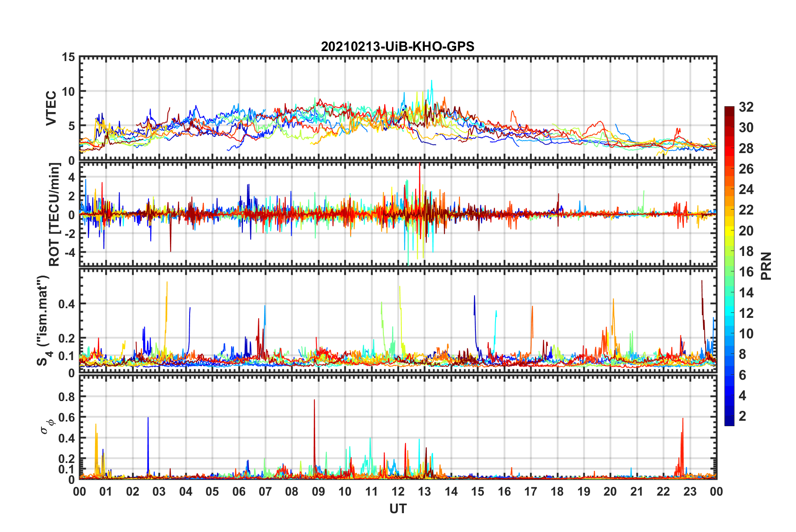Select UT axis hour label "15"
This screenshot has width=796, height=532.
click(478, 491)
